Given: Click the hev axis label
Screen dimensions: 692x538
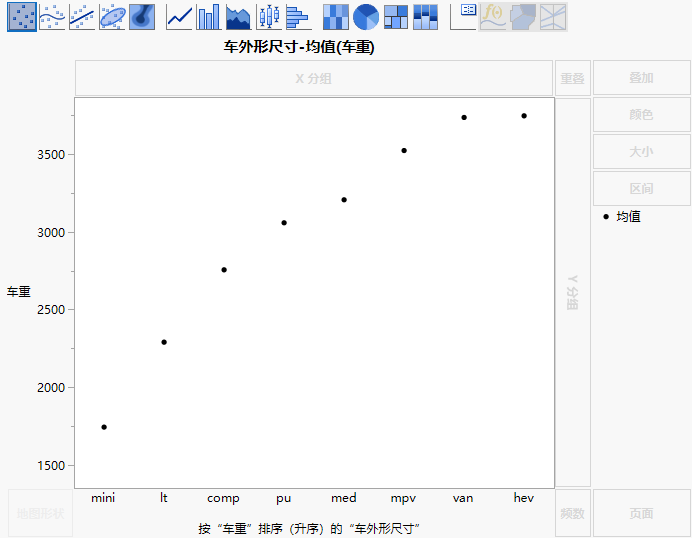Looking at the screenshot, I should pos(524,498).
